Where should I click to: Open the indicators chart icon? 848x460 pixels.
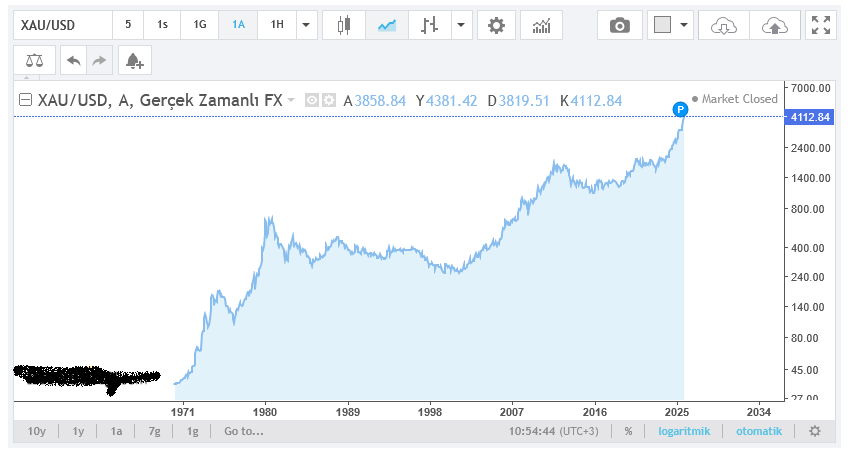(542, 26)
